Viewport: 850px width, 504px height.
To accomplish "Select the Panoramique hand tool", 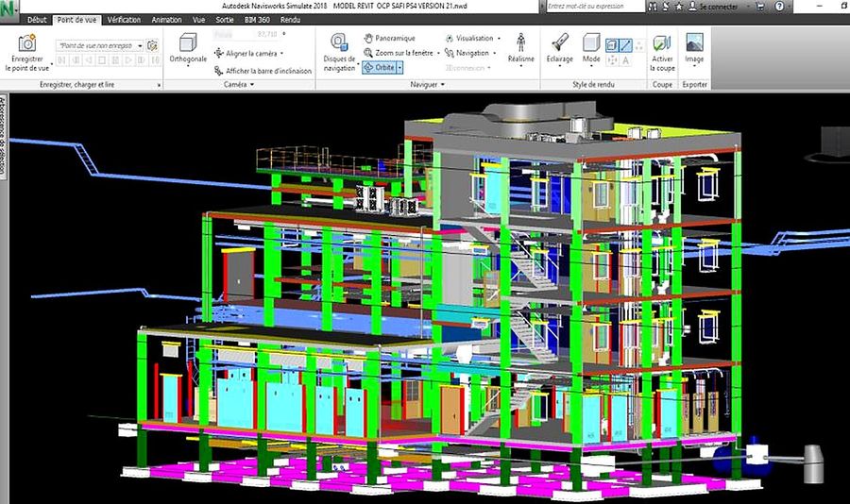I will coord(368,38).
